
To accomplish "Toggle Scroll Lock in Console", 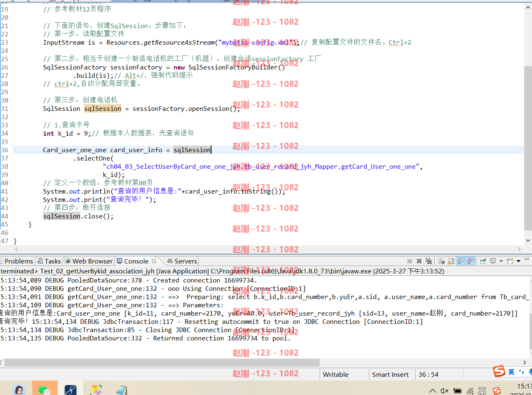I will (451, 261).
